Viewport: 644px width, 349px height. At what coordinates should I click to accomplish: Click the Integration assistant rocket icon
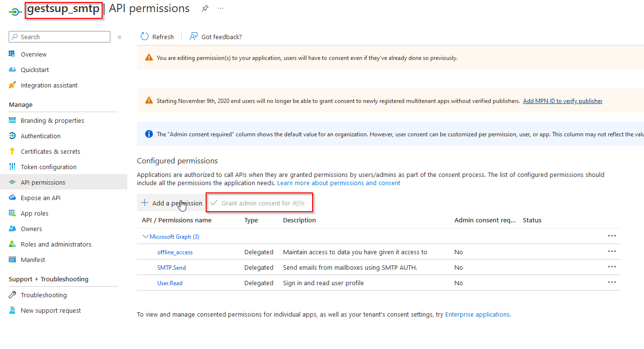pyautogui.click(x=13, y=85)
